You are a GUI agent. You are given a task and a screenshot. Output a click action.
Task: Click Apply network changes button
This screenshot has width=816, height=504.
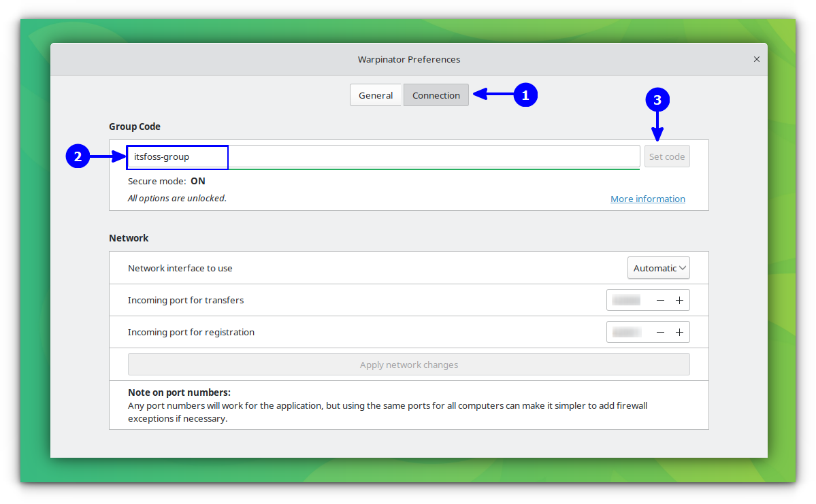tap(408, 365)
